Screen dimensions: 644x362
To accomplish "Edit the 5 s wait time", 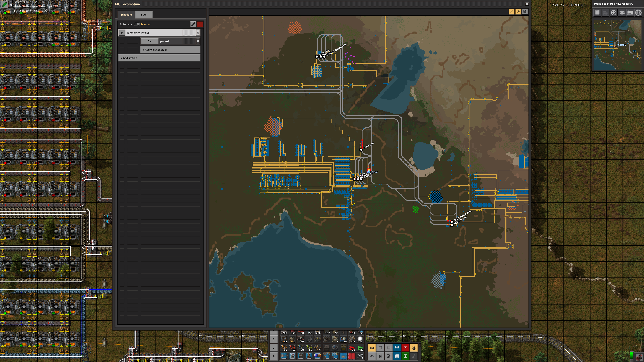I will click(149, 41).
